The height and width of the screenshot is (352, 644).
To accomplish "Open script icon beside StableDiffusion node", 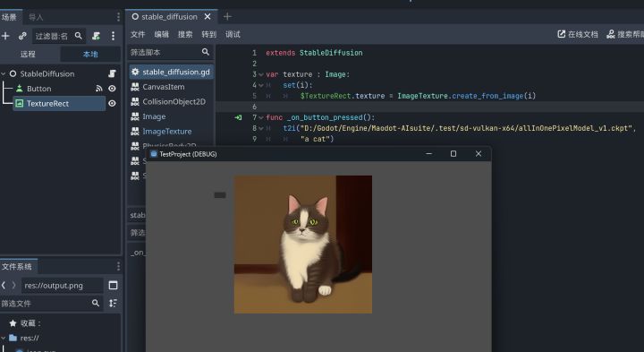I will pos(112,73).
